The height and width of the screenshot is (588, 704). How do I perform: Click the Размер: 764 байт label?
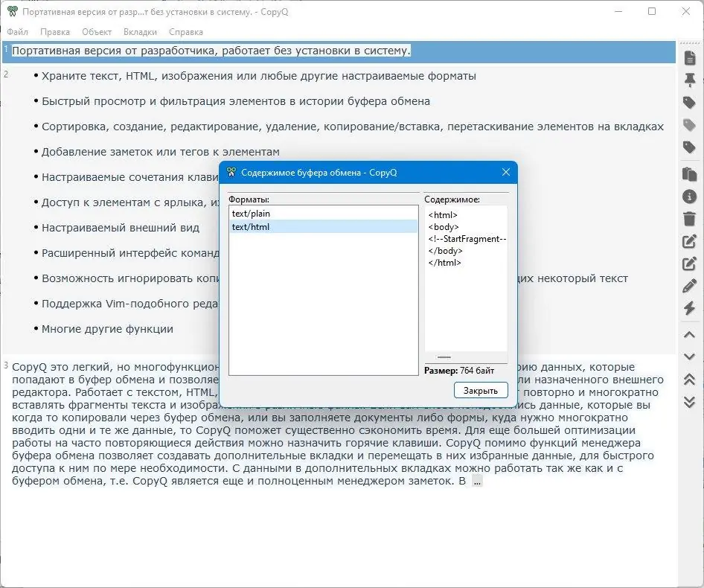point(459,371)
